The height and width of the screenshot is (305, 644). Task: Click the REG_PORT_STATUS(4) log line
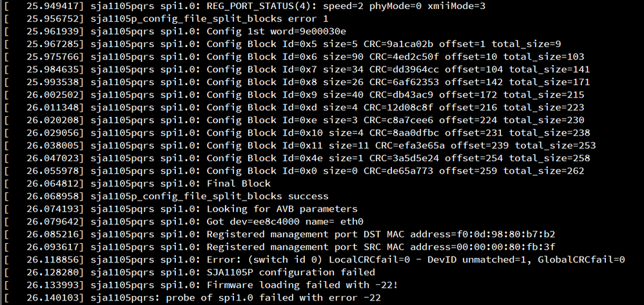pyautogui.click(x=244, y=6)
